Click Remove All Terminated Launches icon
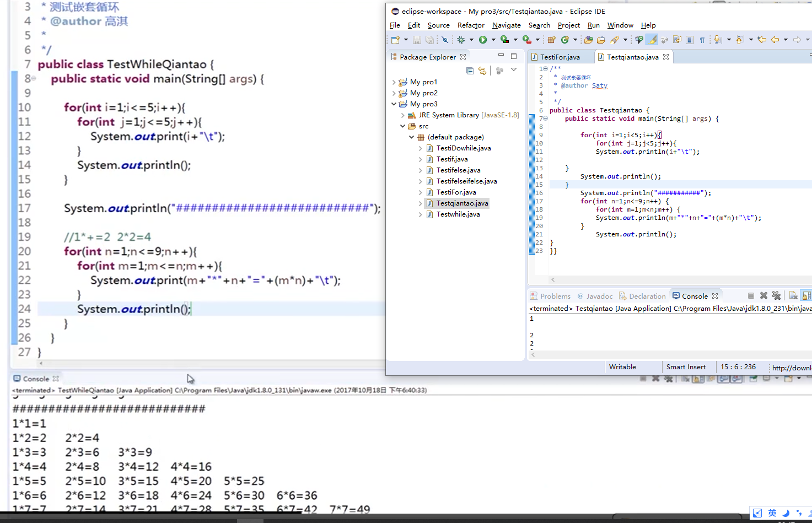This screenshot has height=523, width=812. [776, 296]
